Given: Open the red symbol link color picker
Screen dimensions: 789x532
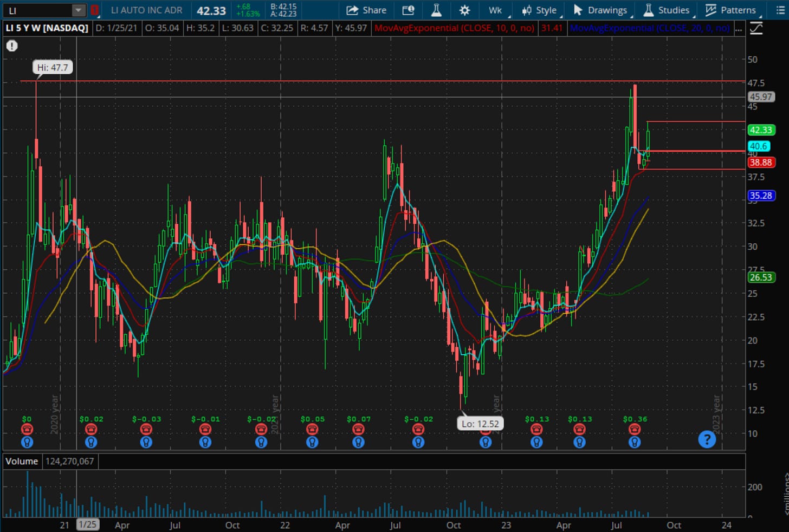Looking at the screenshot, I should pos(95,10).
